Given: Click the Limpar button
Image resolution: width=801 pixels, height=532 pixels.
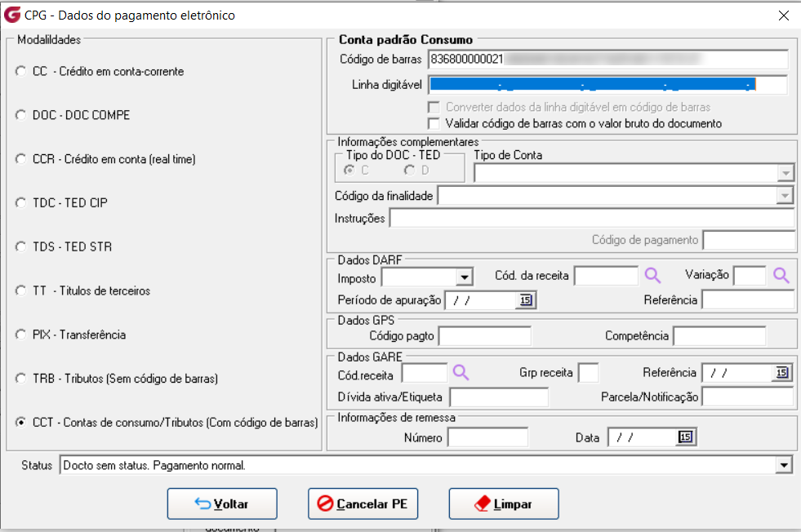Looking at the screenshot, I should (x=504, y=504).
